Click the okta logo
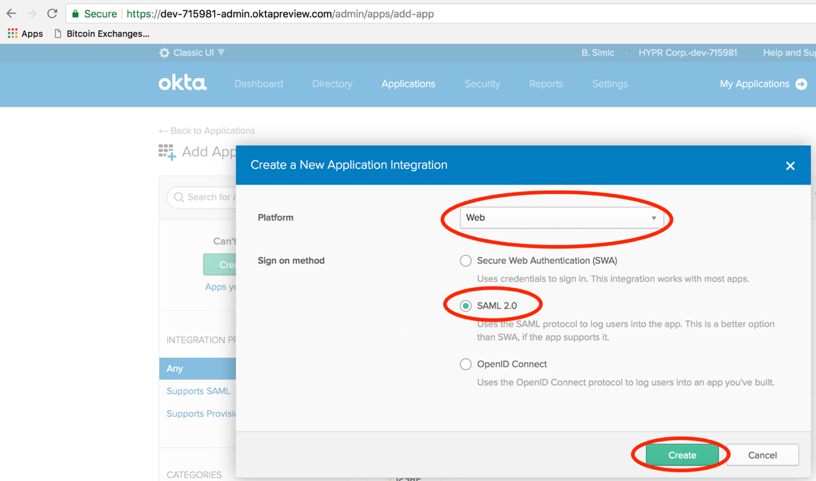 (182, 83)
